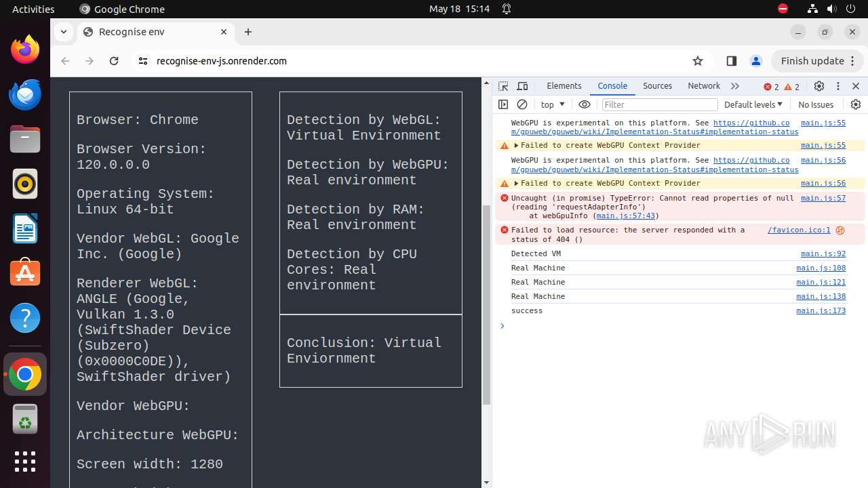868x488 pixels.
Task: Open the Google Chrome app menu
Action: 122,9
